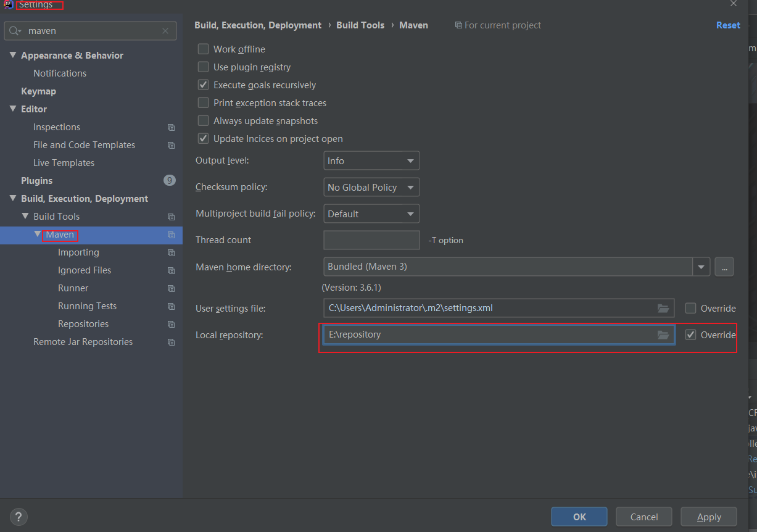Screen dimensions: 757x532
Task: Select File and Code Templates item
Action: pyautogui.click(x=84, y=144)
